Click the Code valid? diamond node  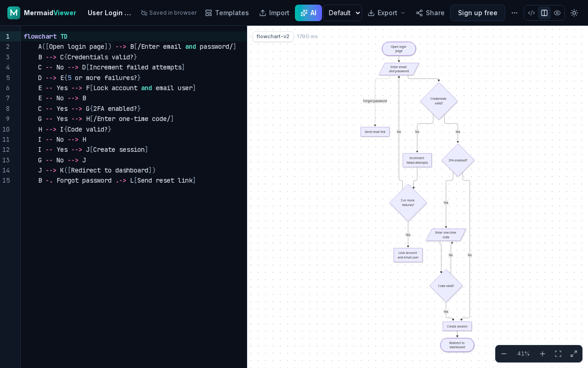point(446,286)
